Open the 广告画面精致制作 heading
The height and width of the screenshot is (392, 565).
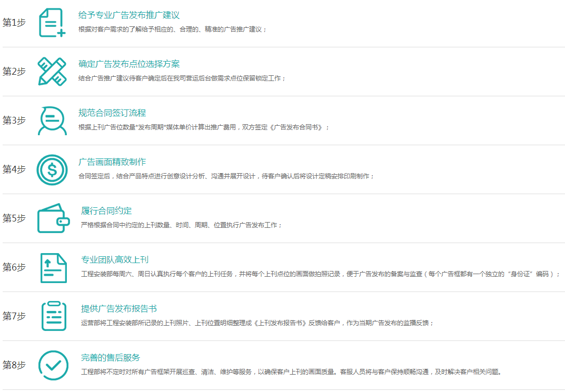pyautogui.click(x=112, y=162)
